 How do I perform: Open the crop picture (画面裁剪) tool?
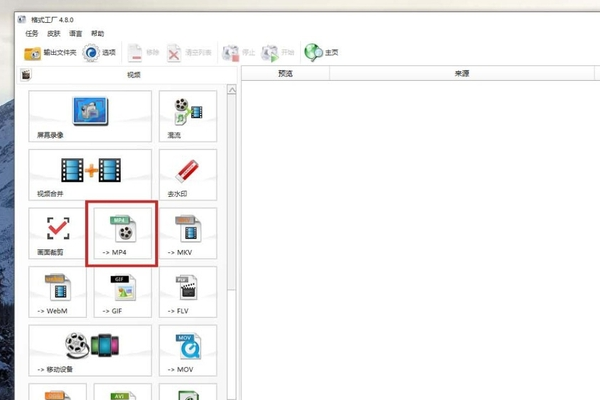(57, 234)
